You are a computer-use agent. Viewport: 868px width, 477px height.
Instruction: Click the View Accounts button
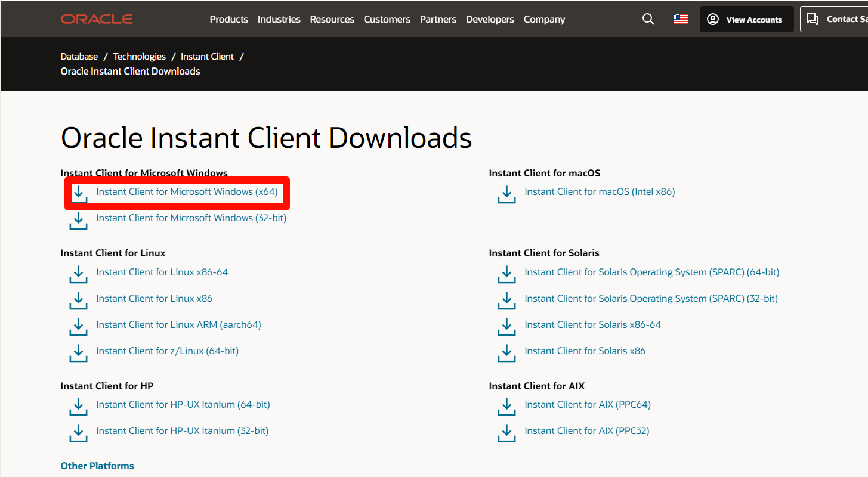(x=746, y=19)
